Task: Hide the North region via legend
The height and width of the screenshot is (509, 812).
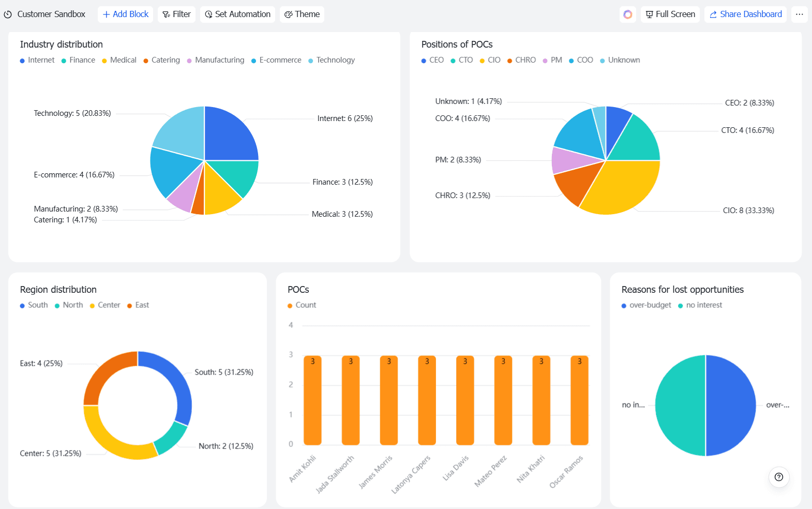Action: 69,305
